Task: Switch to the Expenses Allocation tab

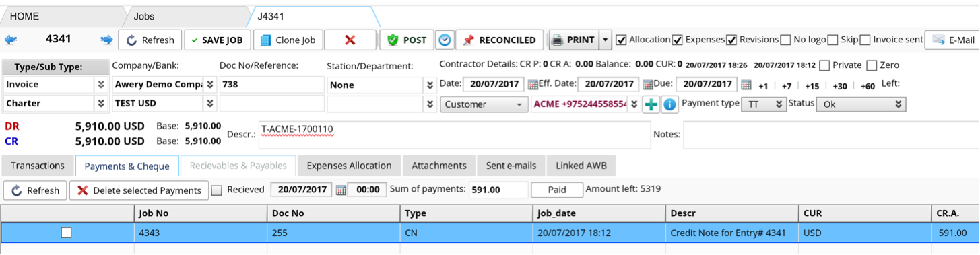Action: click(x=350, y=166)
